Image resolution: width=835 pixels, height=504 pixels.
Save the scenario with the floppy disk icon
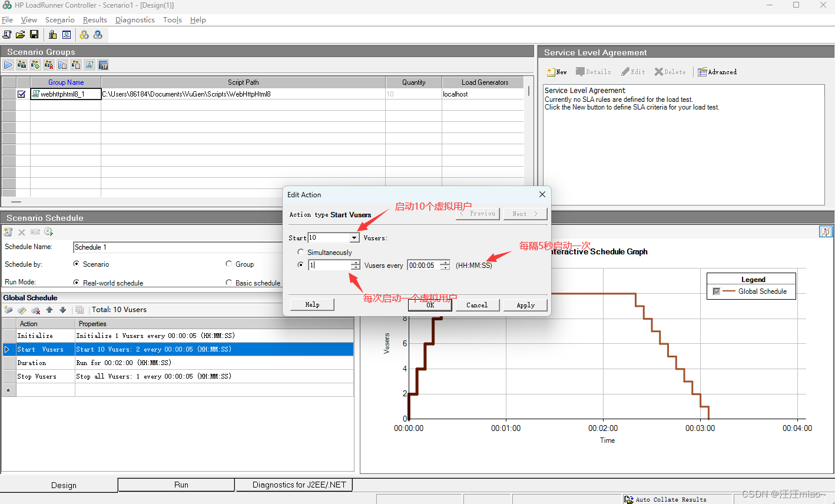[34, 35]
